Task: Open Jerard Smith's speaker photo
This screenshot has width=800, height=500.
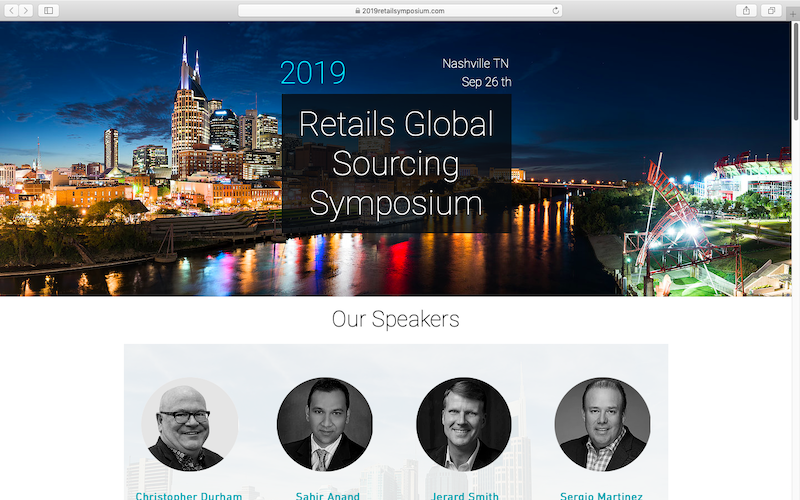Action: (x=464, y=424)
